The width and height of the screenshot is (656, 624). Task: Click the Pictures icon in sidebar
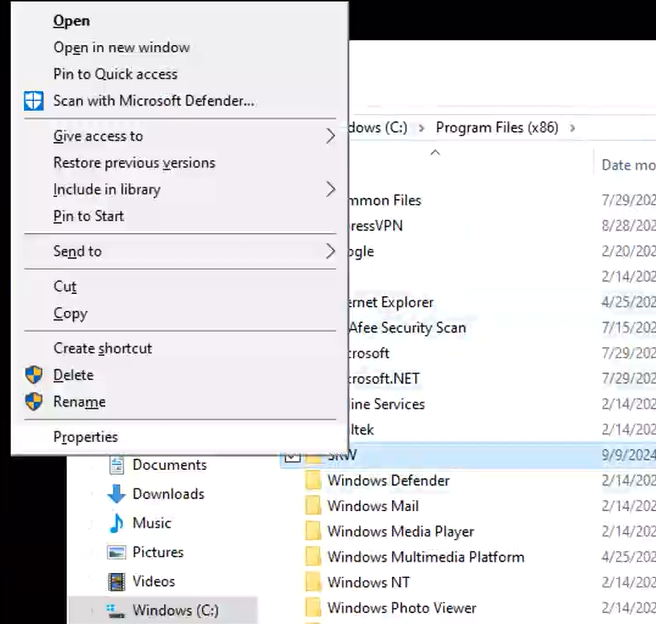click(116, 552)
